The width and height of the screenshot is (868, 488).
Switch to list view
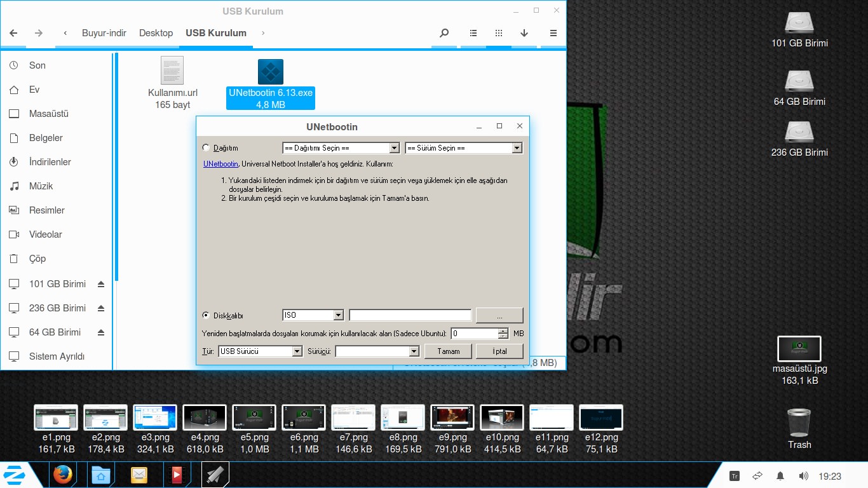click(x=473, y=33)
